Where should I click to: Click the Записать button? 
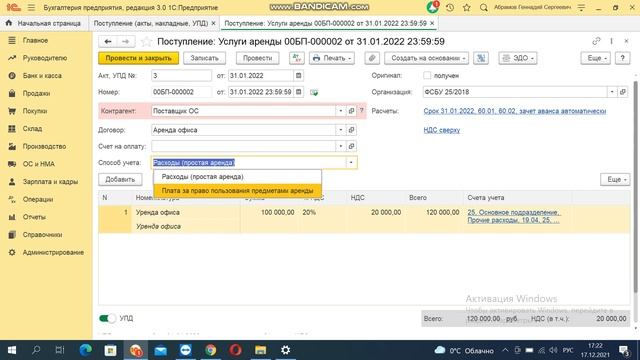coord(204,58)
